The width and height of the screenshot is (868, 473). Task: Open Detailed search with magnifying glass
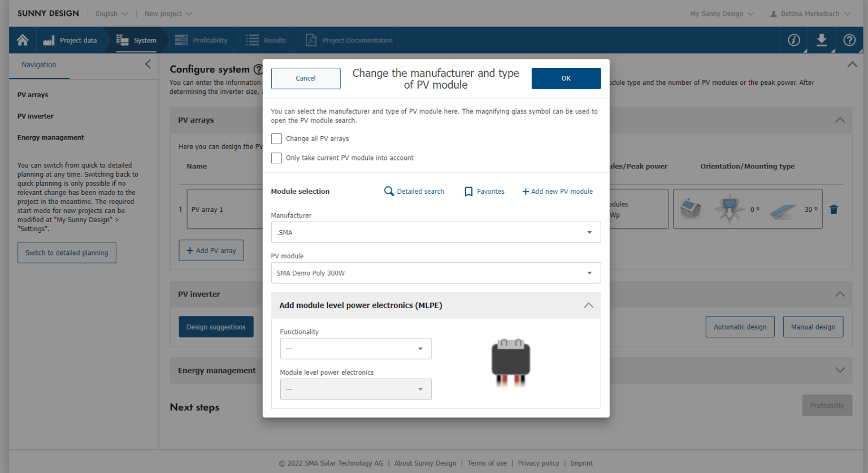point(414,192)
